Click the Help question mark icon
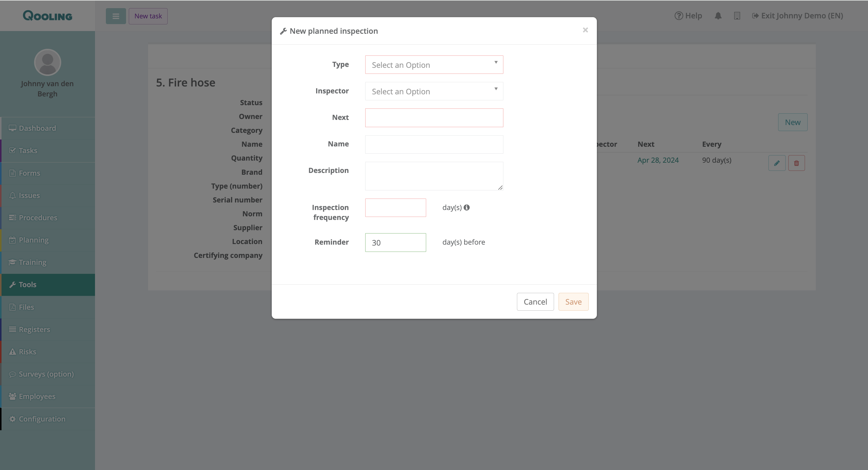Image resolution: width=868 pixels, height=470 pixels. click(678, 16)
